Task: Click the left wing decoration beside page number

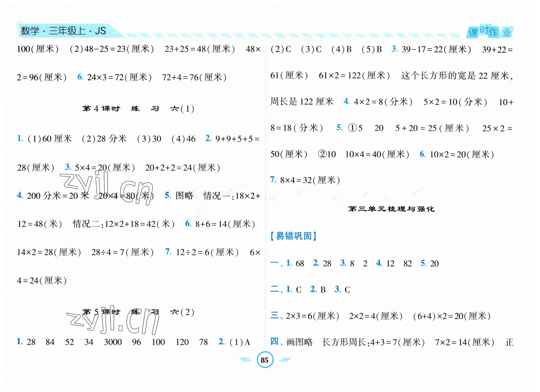Action: pos(245,360)
